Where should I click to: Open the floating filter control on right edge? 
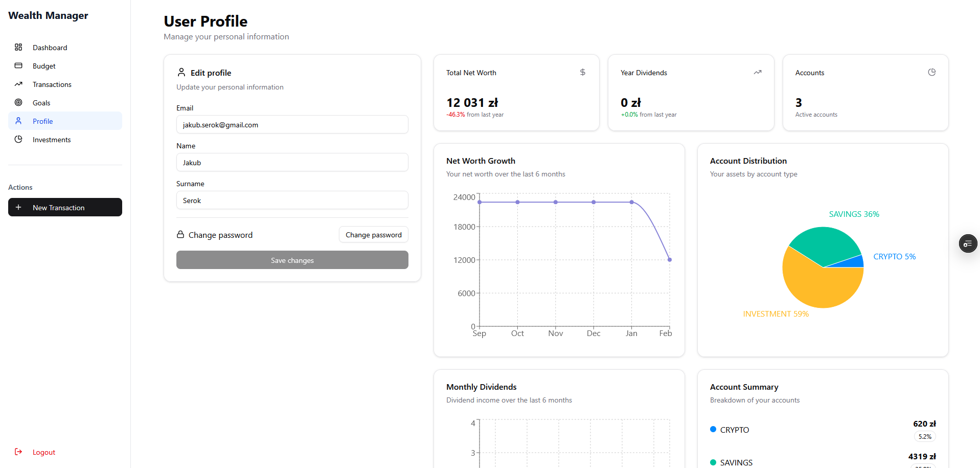coord(968,243)
